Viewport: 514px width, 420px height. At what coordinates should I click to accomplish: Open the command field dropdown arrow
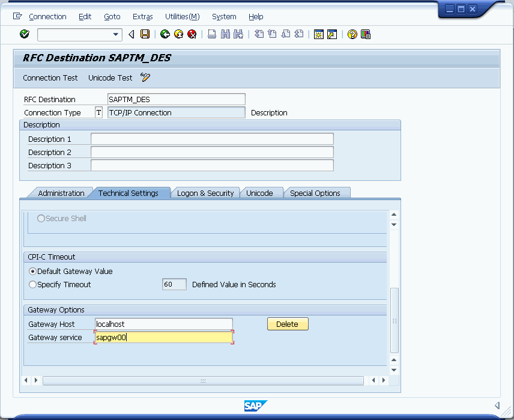point(115,34)
